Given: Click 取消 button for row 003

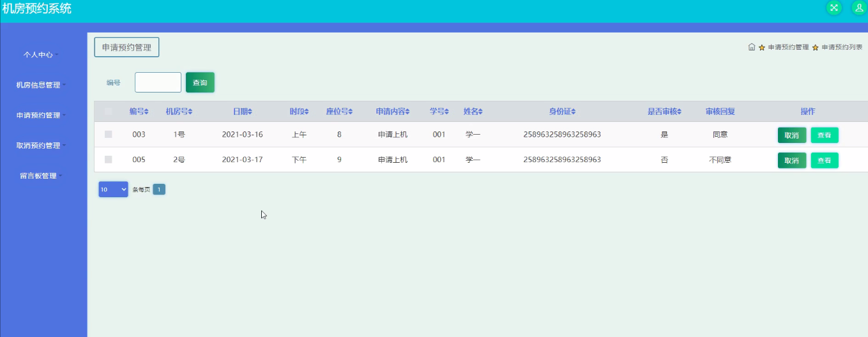Looking at the screenshot, I should tap(791, 135).
